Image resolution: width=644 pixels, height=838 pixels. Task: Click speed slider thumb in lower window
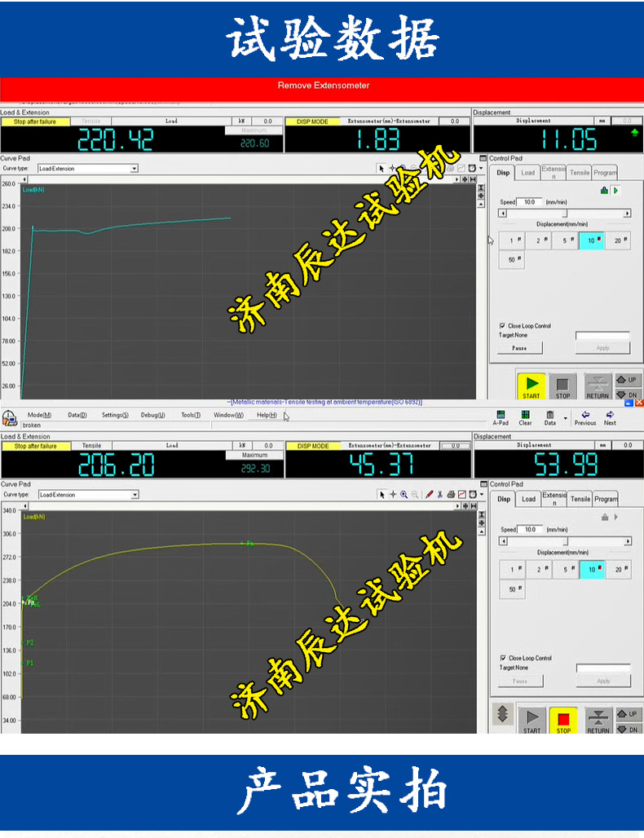coord(566,540)
